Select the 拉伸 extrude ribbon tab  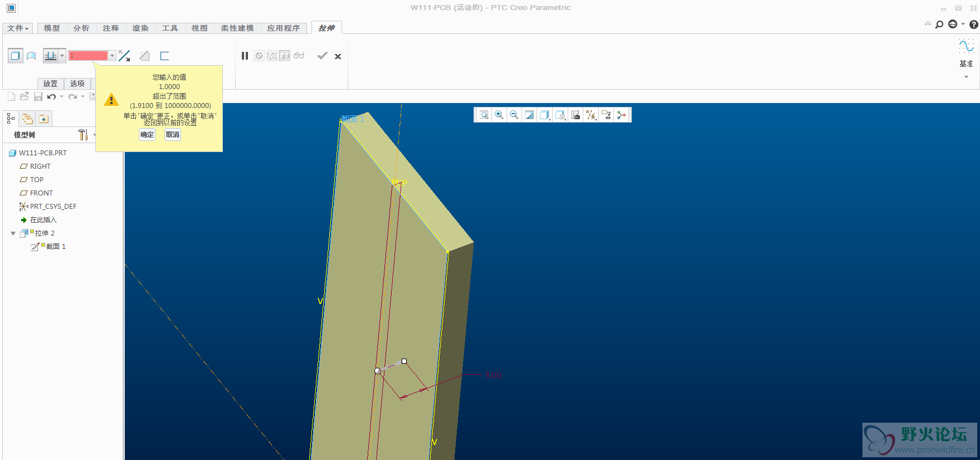click(326, 28)
